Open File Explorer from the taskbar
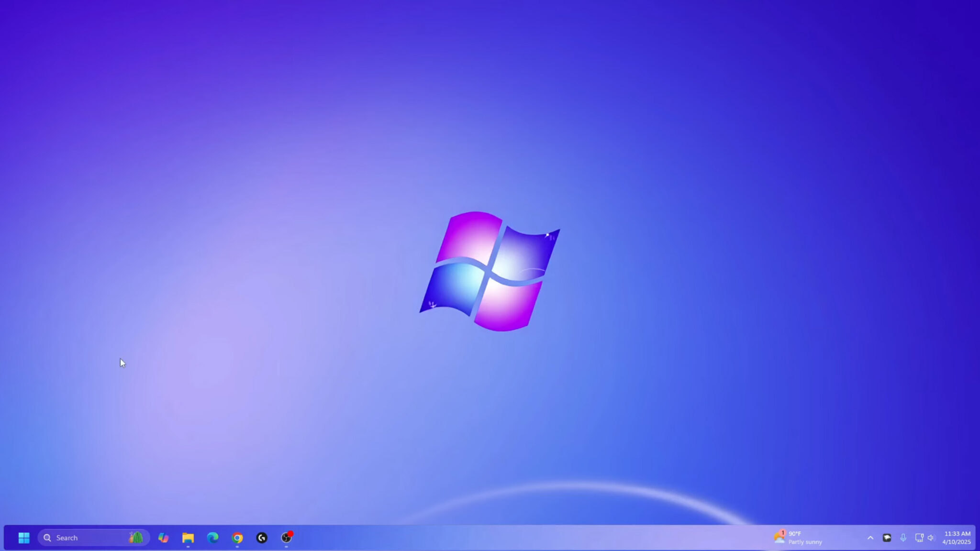The image size is (980, 551). pyautogui.click(x=188, y=538)
